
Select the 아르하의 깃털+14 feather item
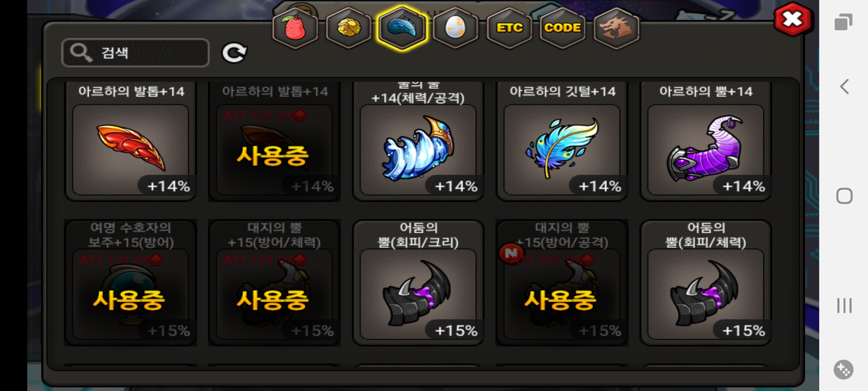pos(562,141)
